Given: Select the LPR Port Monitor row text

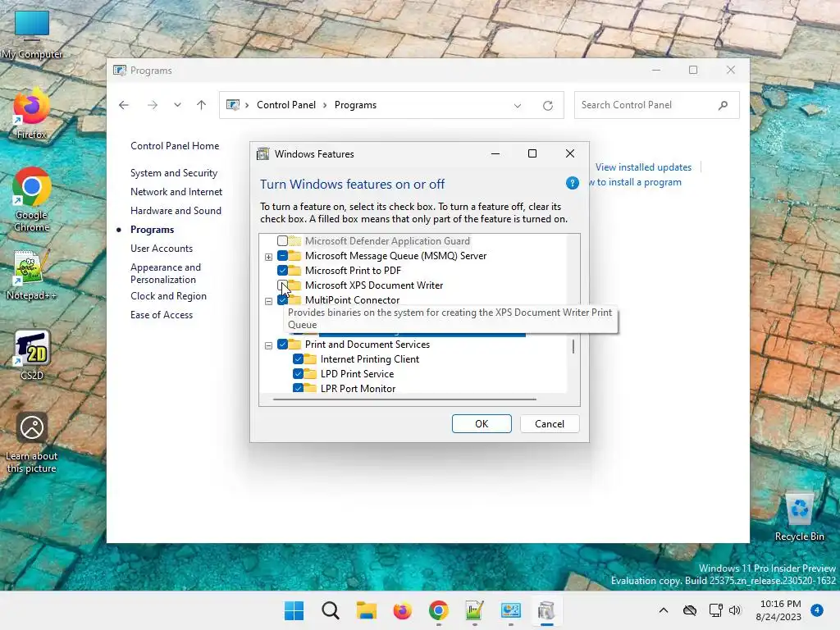Looking at the screenshot, I should pyautogui.click(x=358, y=388).
